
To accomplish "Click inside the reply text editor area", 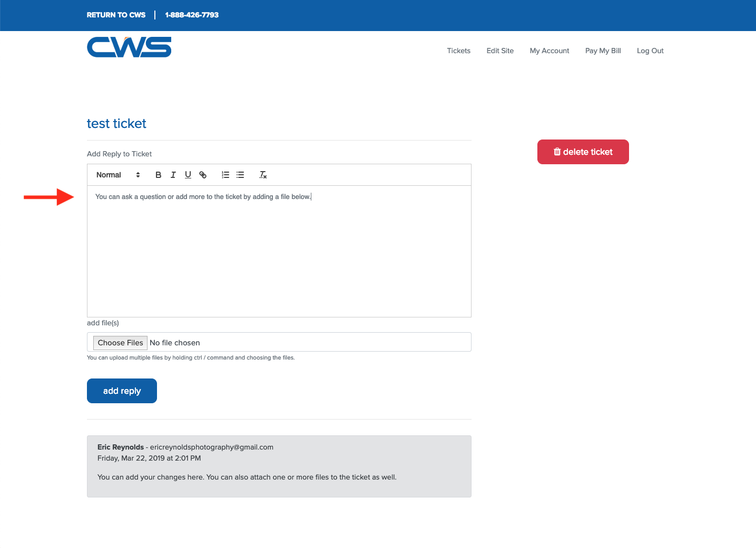I will click(279, 253).
